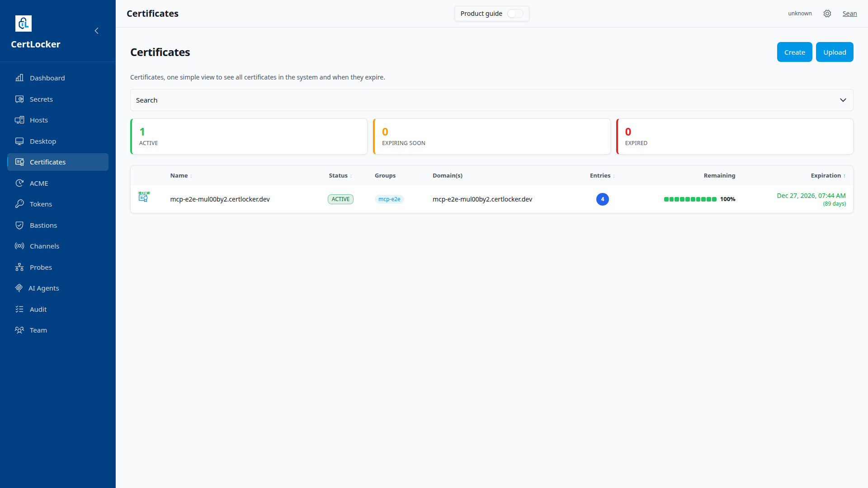The image size is (868, 488).
Task: Click certificate icon in mcp-e2e row
Action: coord(144,197)
